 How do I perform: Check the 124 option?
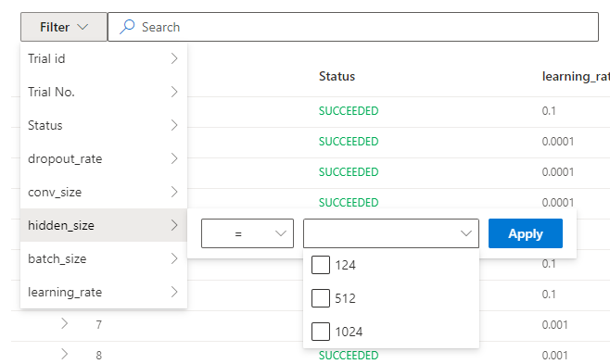click(321, 265)
